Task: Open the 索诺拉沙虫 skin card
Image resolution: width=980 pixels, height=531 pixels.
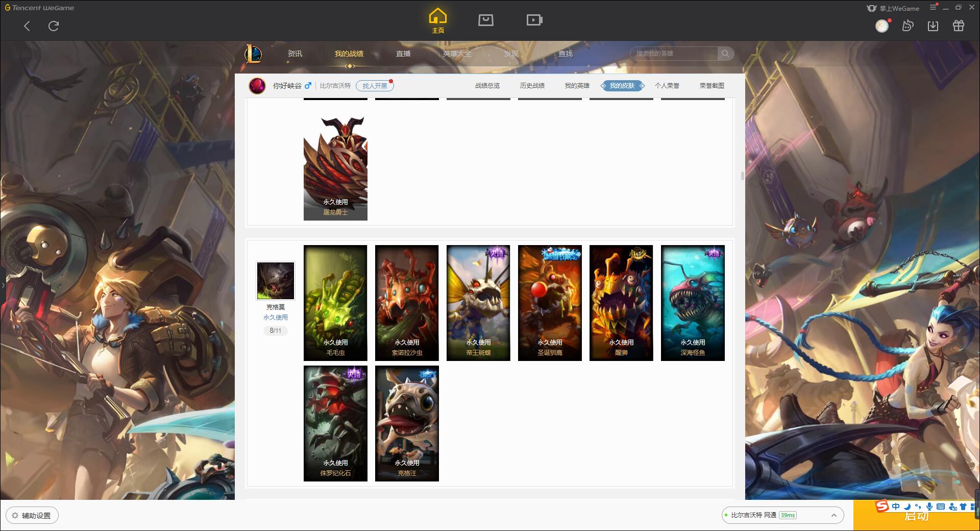Action: click(x=407, y=303)
